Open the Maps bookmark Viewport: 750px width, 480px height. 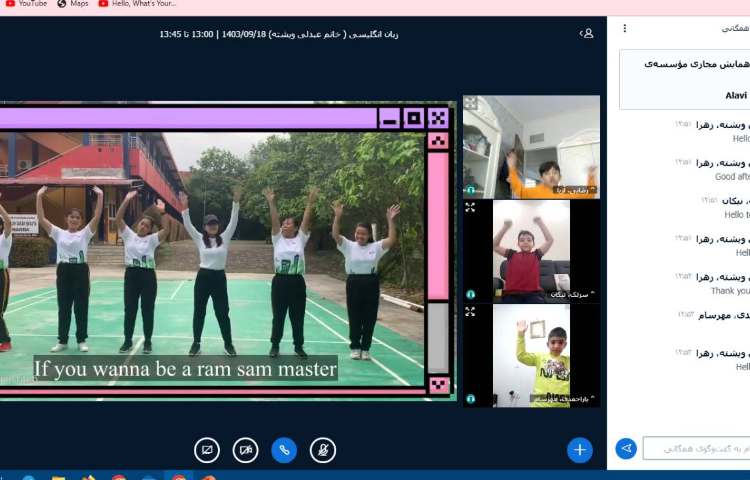pyautogui.click(x=72, y=4)
